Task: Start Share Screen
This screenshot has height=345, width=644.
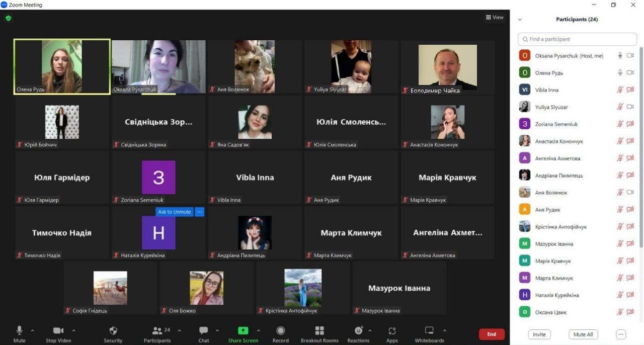Action: (x=243, y=333)
